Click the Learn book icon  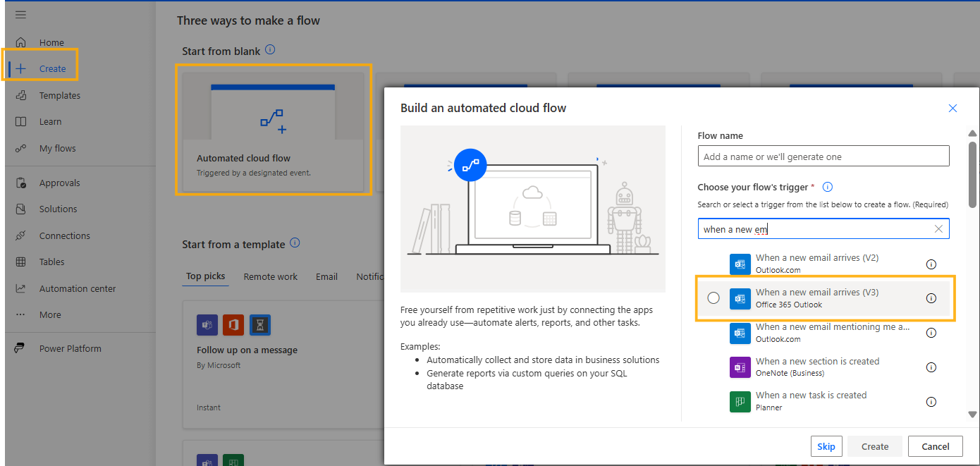[x=21, y=121]
